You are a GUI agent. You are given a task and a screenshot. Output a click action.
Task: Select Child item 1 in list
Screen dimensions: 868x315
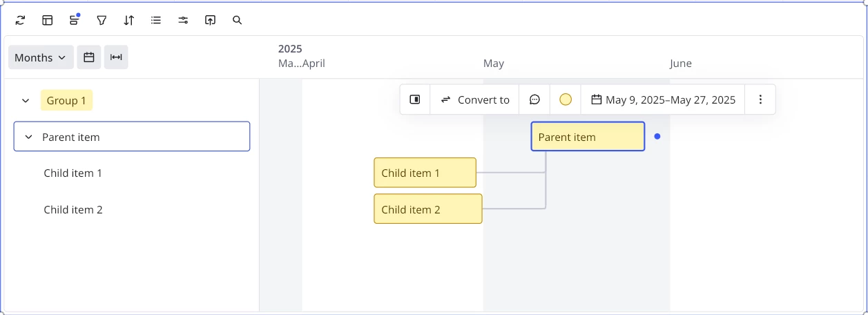click(73, 173)
